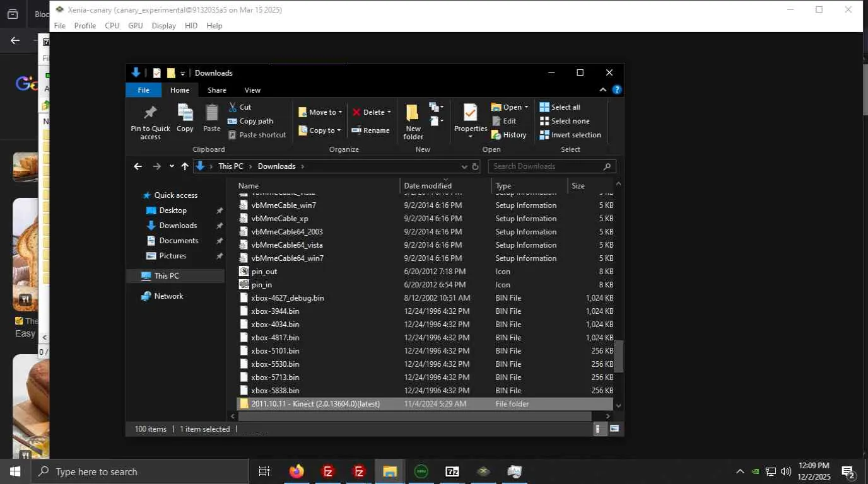Screen dimensions: 868x484
Task: Open the File tab in Explorer
Action: coord(144,90)
